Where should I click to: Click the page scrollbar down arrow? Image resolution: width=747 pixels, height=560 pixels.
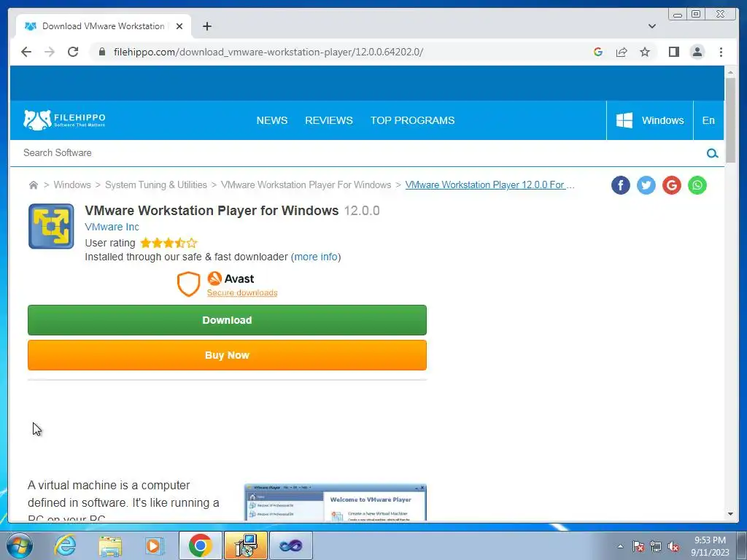tap(730, 514)
